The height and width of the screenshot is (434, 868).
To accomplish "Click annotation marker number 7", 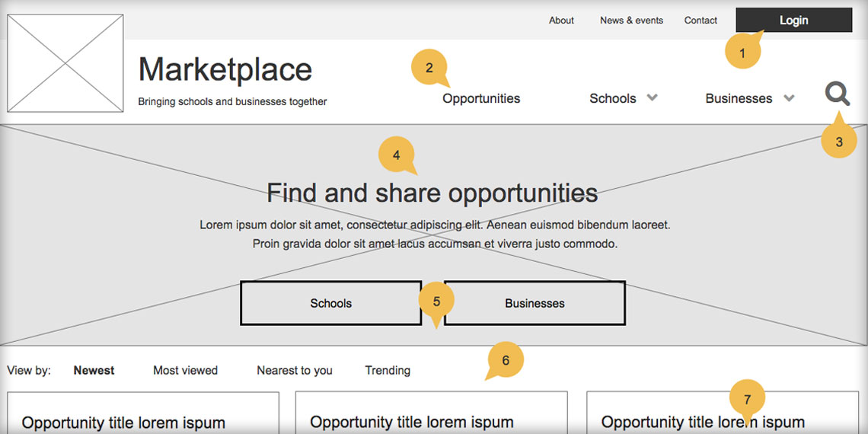I will pyautogui.click(x=747, y=400).
